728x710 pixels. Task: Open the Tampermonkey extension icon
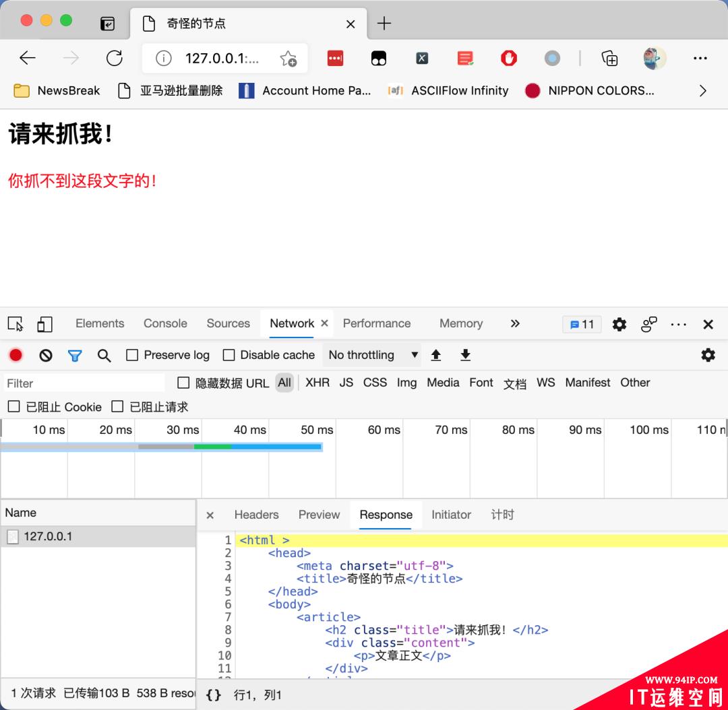pyautogui.click(x=379, y=59)
